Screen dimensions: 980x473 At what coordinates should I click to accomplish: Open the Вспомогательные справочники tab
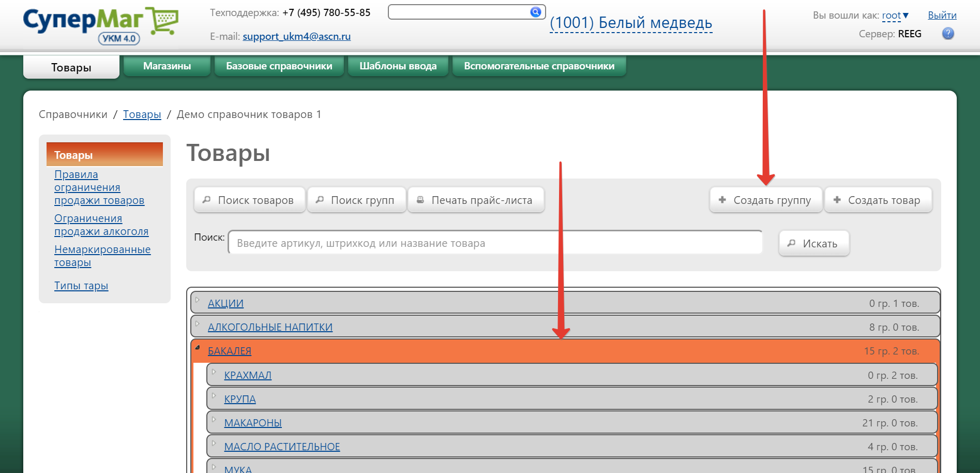click(539, 66)
